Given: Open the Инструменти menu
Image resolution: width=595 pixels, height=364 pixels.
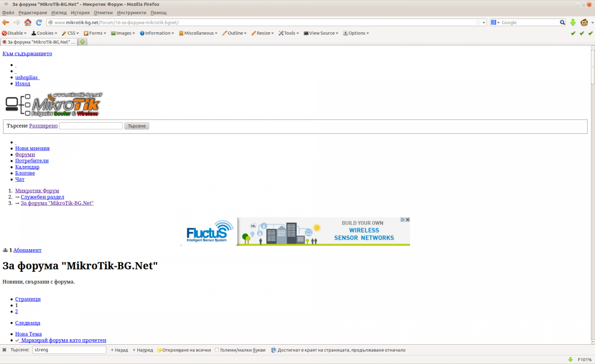Looking at the screenshot, I should coord(131,12).
